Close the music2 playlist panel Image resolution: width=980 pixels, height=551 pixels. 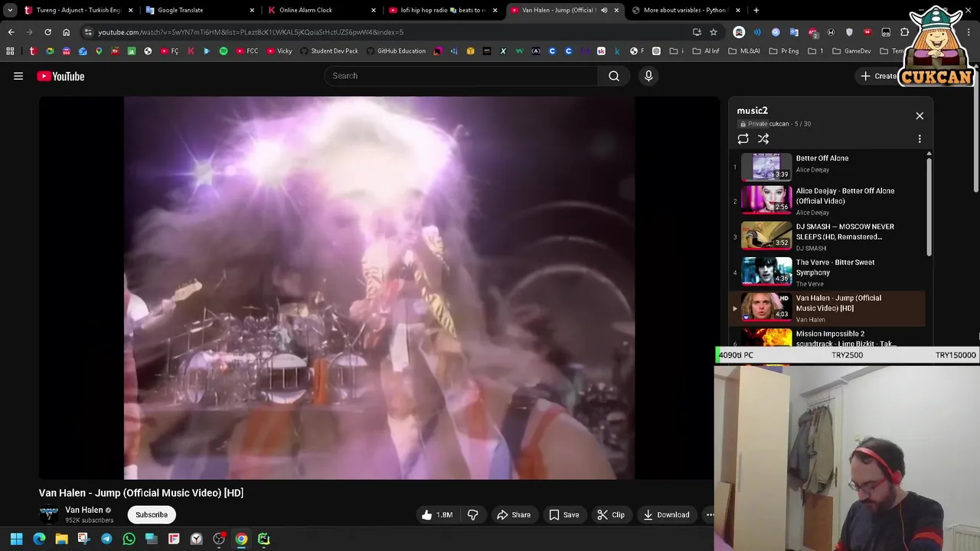(920, 116)
